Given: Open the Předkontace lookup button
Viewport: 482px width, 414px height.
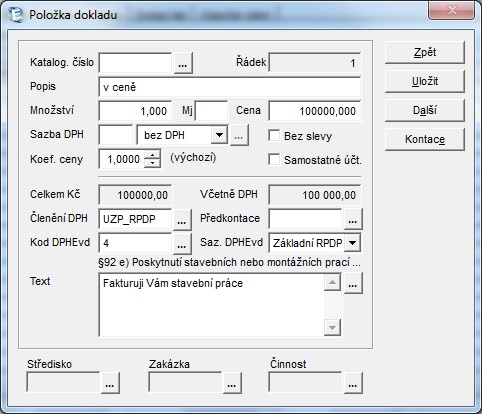Looking at the screenshot, I should [353, 219].
